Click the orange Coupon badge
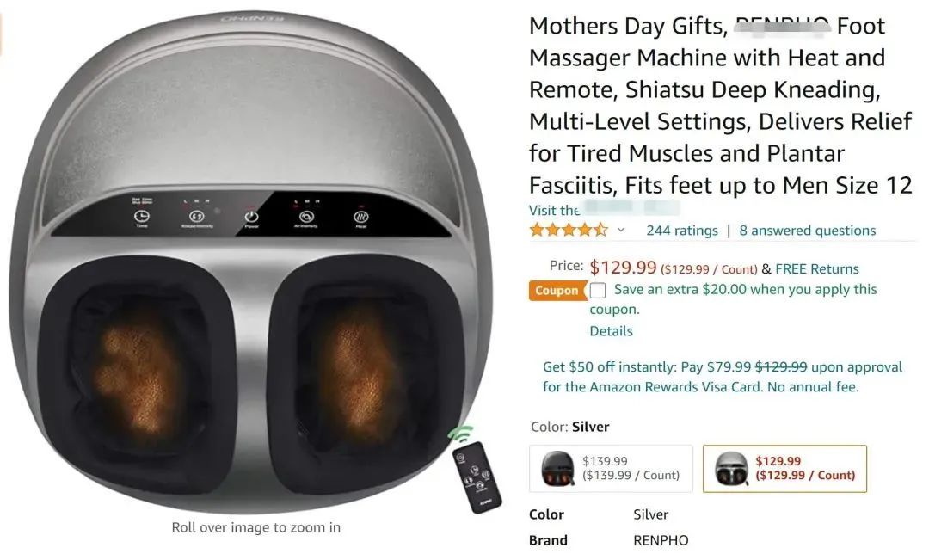 coord(557,291)
